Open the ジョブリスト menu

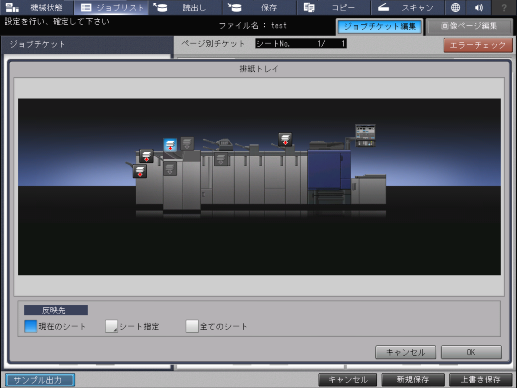pos(112,7)
